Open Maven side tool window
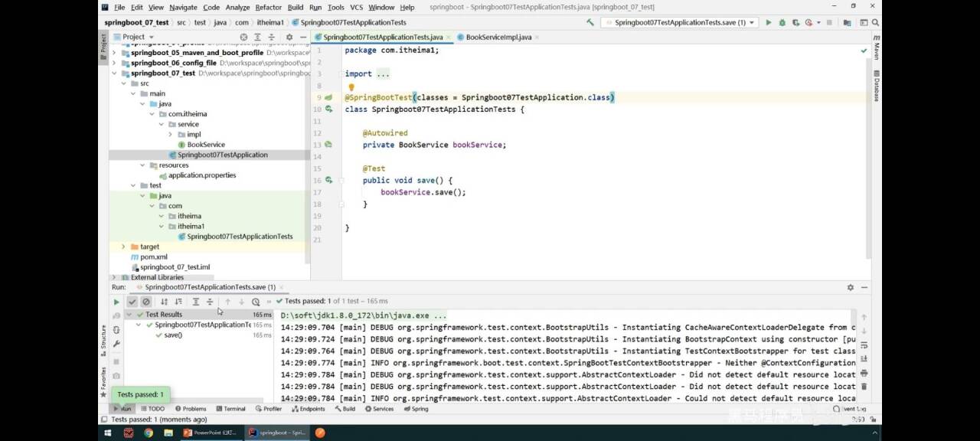 (x=876, y=49)
